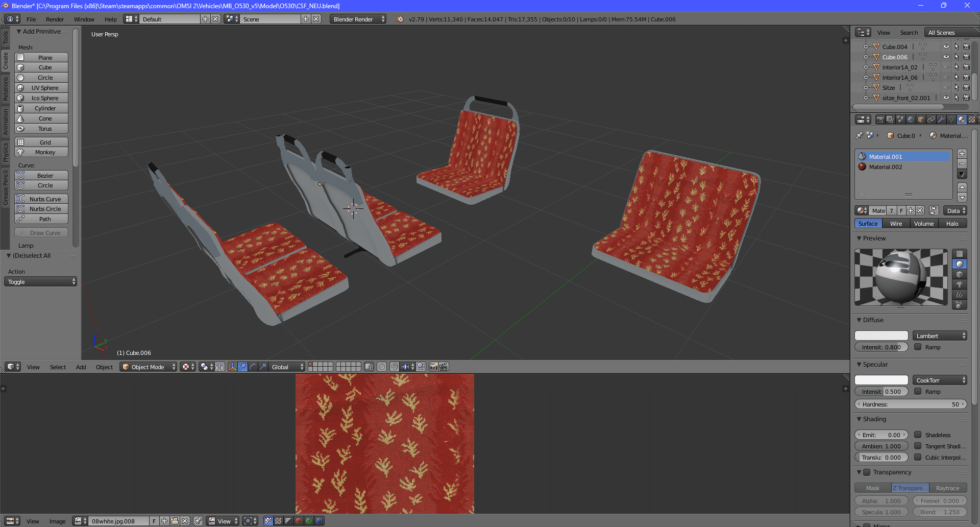Open the Material properties tab icon
Screen dimensions: 980x527
coord(962,119)
